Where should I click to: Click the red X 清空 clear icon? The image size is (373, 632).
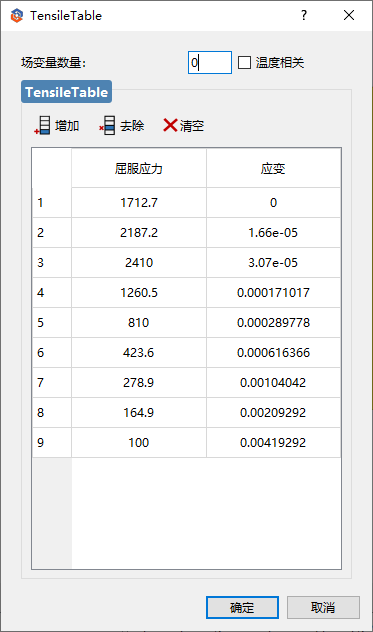pos(170,125)
